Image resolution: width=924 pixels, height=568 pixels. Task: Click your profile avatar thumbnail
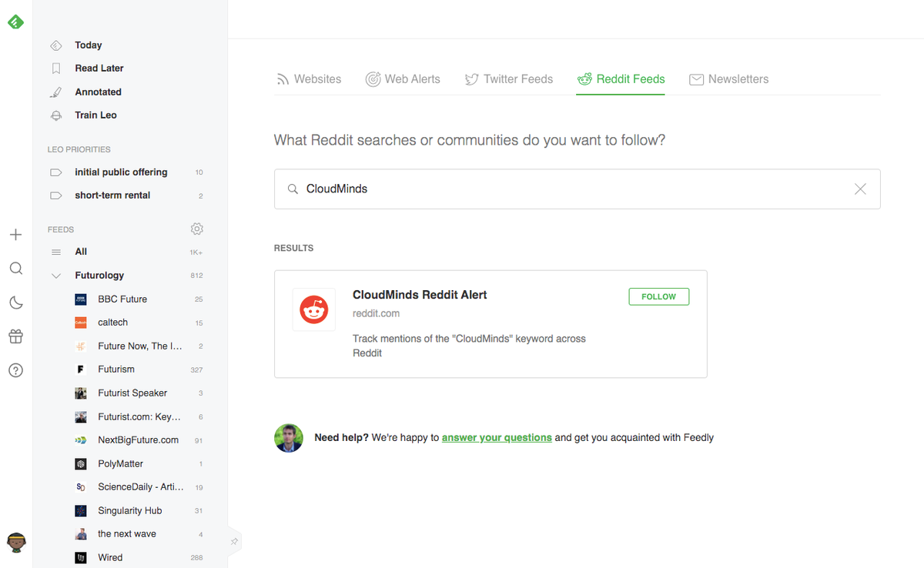(15, 543)
